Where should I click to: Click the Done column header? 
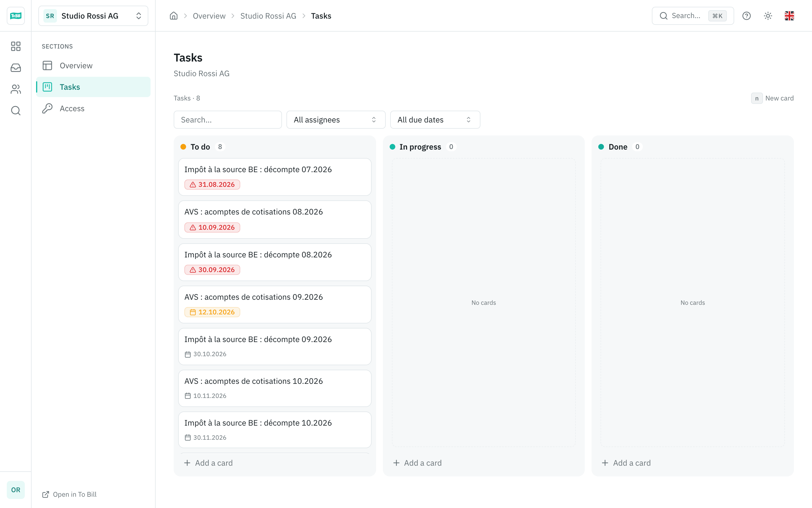coord(620,147)
